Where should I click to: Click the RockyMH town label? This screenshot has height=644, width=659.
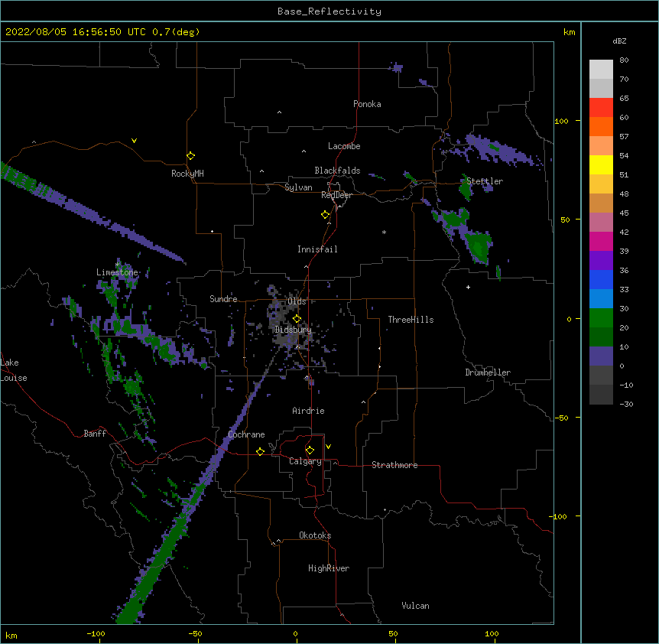point(187,174)
